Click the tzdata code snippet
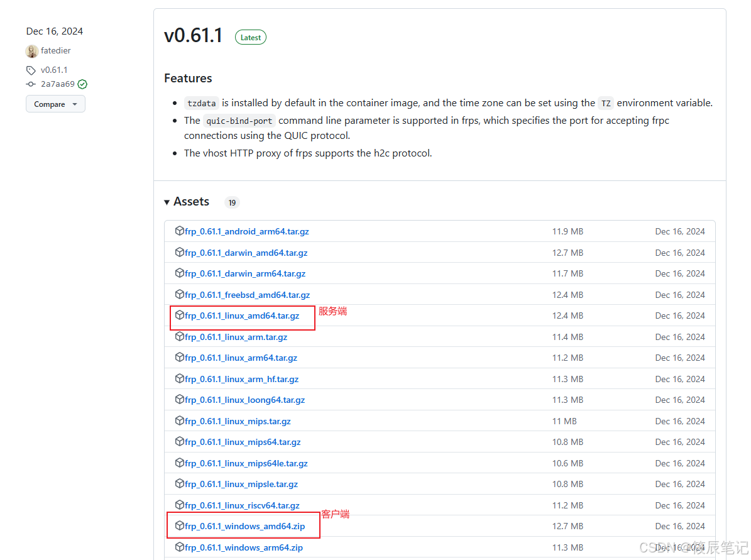Viewport: 751px width, 560px height. (x=201, y=103)
